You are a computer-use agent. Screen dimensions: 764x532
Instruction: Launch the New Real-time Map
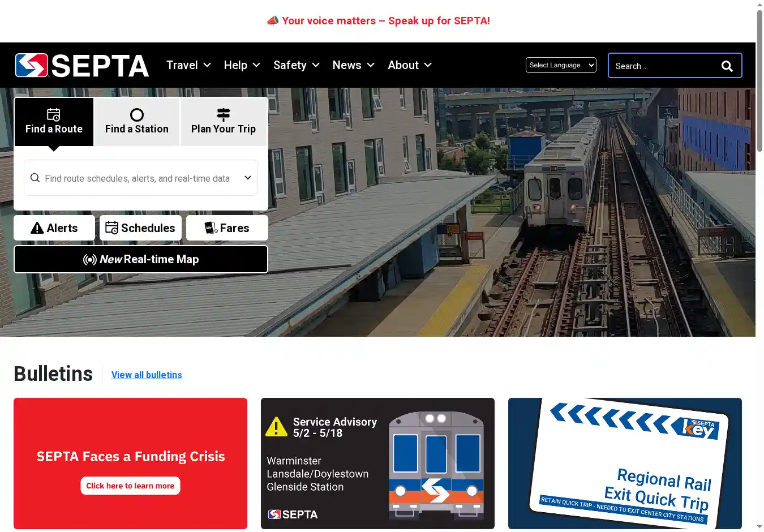tap(141, 259)
